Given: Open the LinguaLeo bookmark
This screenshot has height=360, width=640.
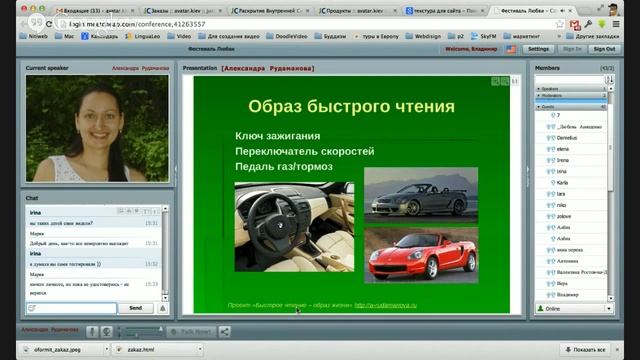Looking at the screenshot, I should [x=143, y=36].
